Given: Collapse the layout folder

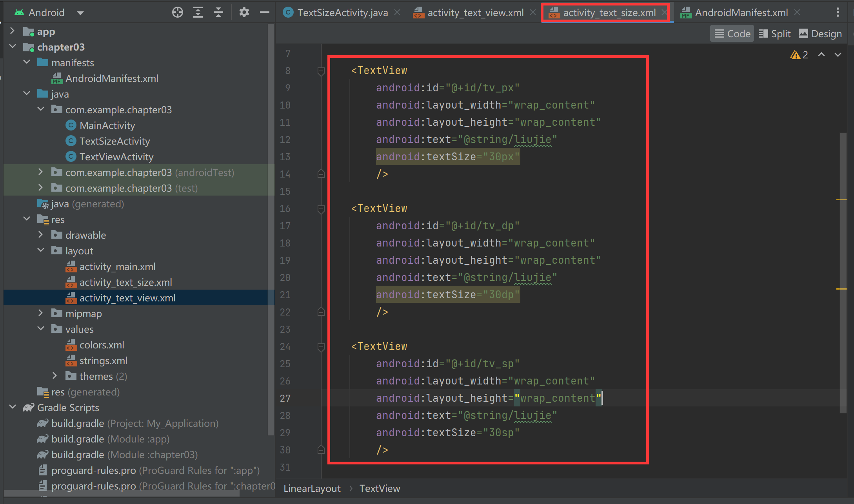Looking at the screenshot, I should tap(41, 250).
